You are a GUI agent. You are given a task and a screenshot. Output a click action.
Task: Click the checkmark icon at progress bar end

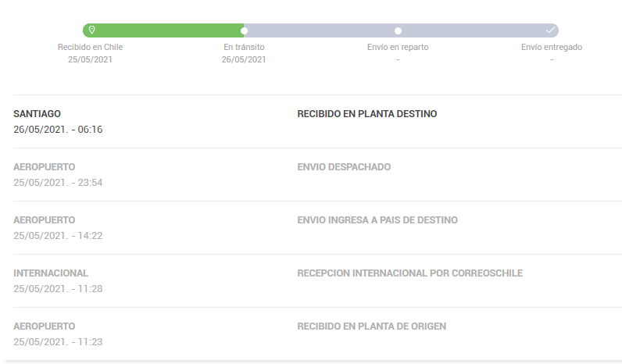coord(550,30)
